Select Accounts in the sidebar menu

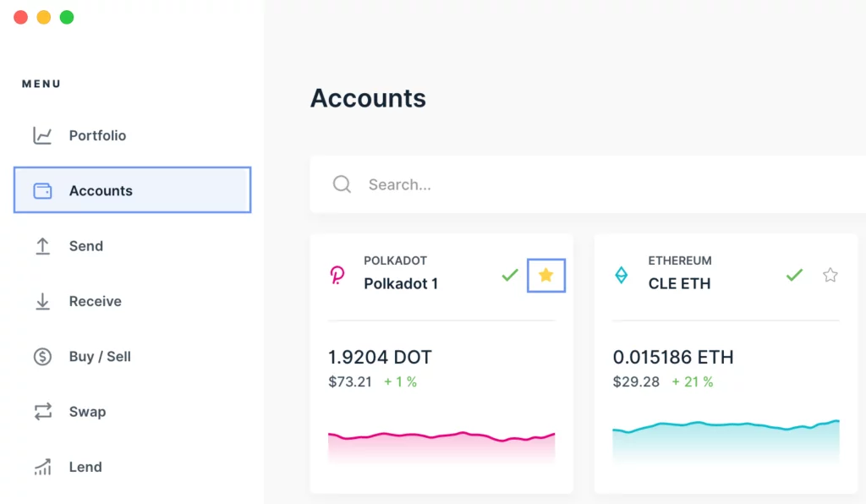(x=101, y=190)
